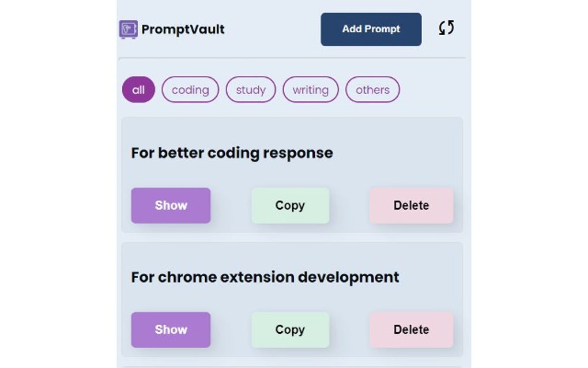Show the 'For better coding response' prompt
Screen dimensions: 588x368
[170, 205]
